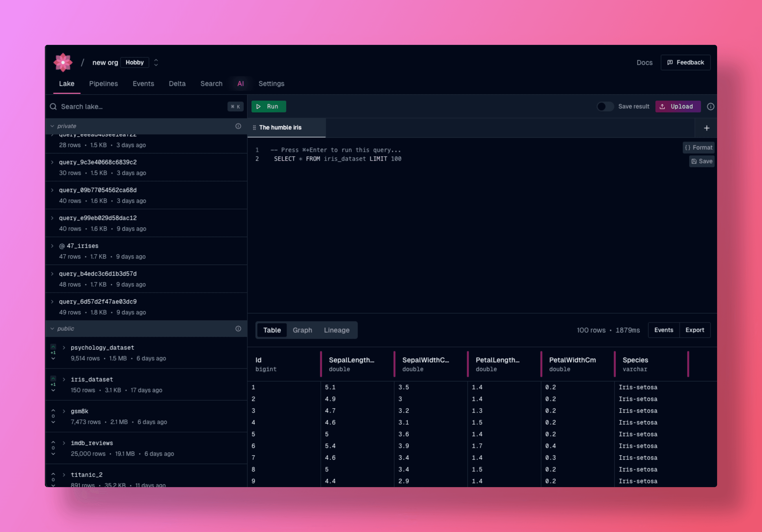
Task: Add a new query tab with plus icon
Action: click(x=707, y=128)
